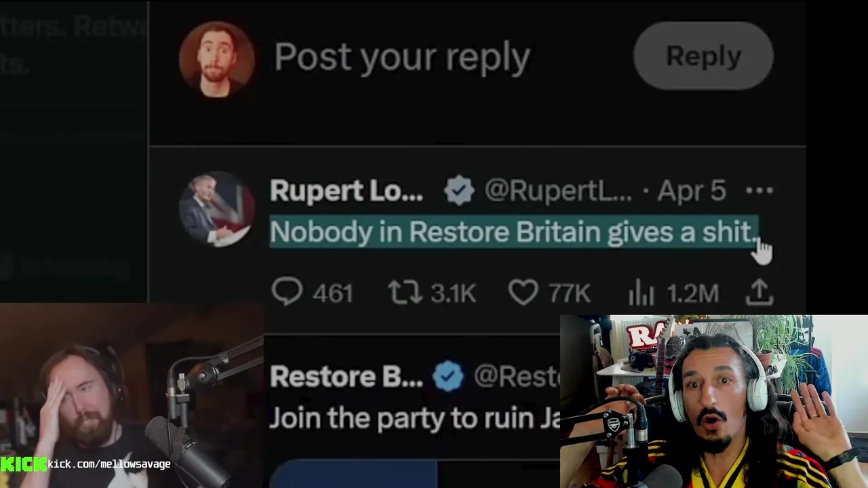This screenshot has width=868, height=488.
Task: Click the Reply button
Action: [703, 56]
